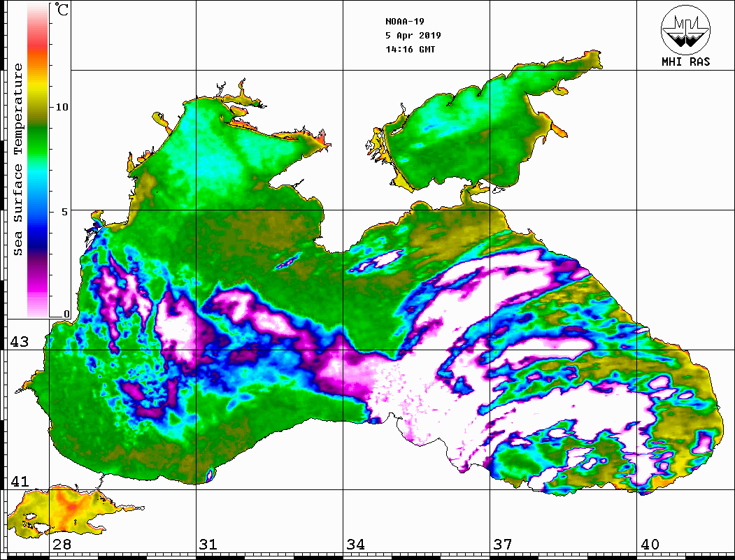
Task: Click the "MHI RAS" text under the logo
Action: pyautogui.click(x=685, y=62)
